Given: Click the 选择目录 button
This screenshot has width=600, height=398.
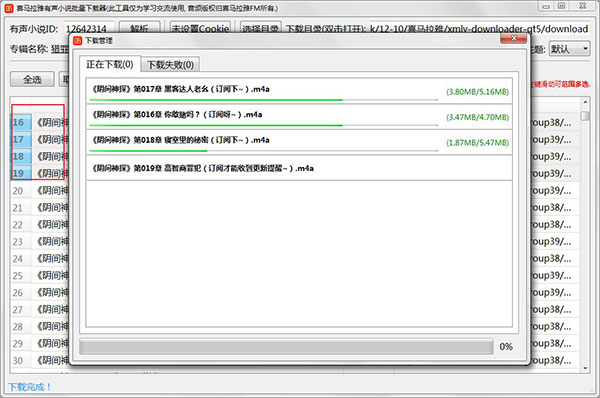Looking at the screenshot, I should [261, 28].
